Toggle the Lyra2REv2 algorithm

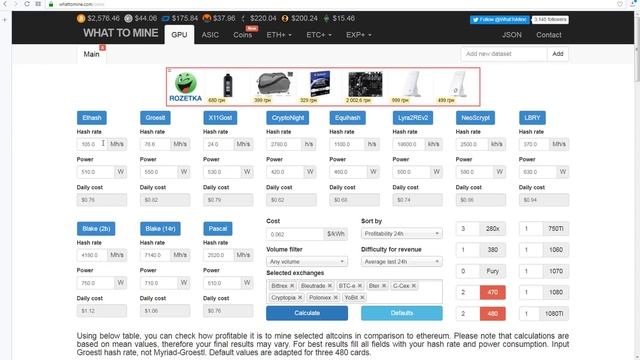tap(413, 118)
